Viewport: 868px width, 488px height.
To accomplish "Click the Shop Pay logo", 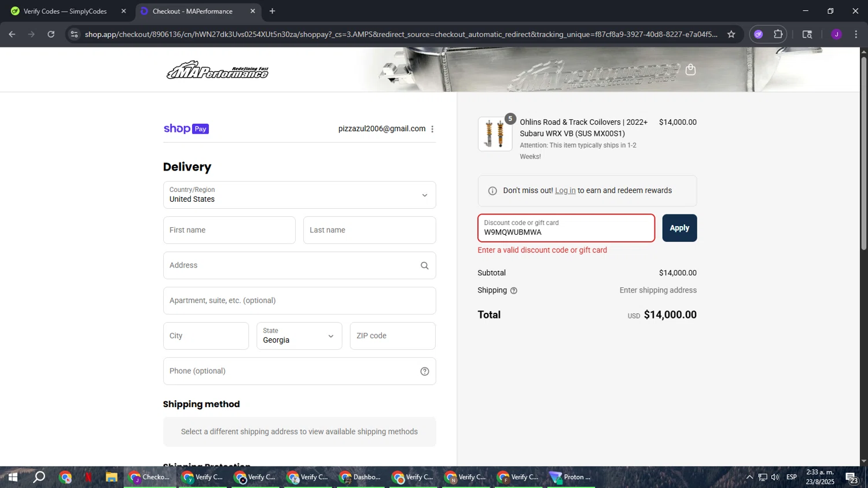I will (186, 128).
